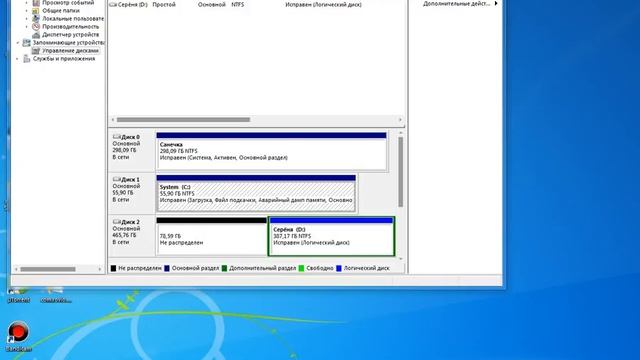The image size is (640, 360).
Task: Click the Серёна (D:) volume row icon
Action: pos(113,4)
